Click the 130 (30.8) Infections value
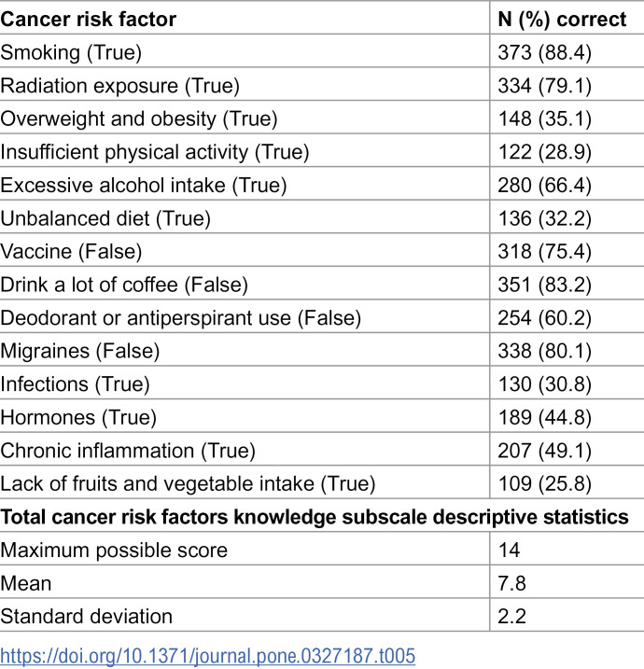 (x=544, y=384)
